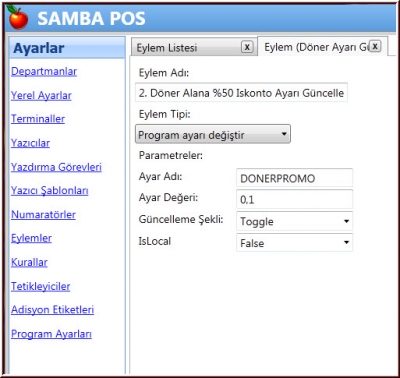Image resolution: width=400 pixels, height=378 pixels.
Task: Open Program Ayarları link
Action: coord(51,334)
